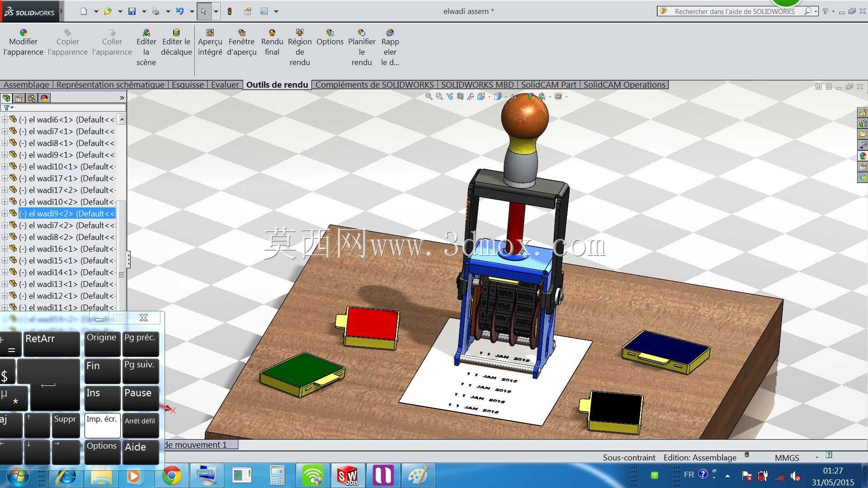
Task: Click SOLIDWORKS 2015 taskbar icon
Action: tap(348, 476)
